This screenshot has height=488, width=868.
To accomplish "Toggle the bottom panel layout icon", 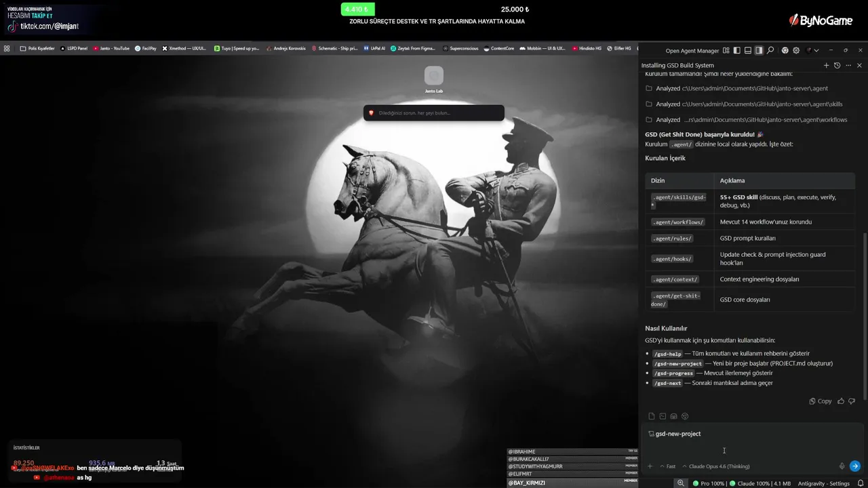I will (748, 51).
